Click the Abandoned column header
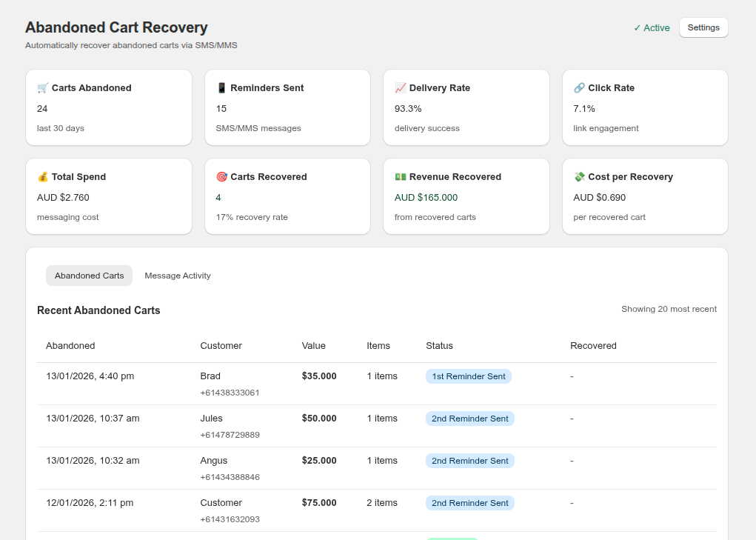 pos(70,346)
